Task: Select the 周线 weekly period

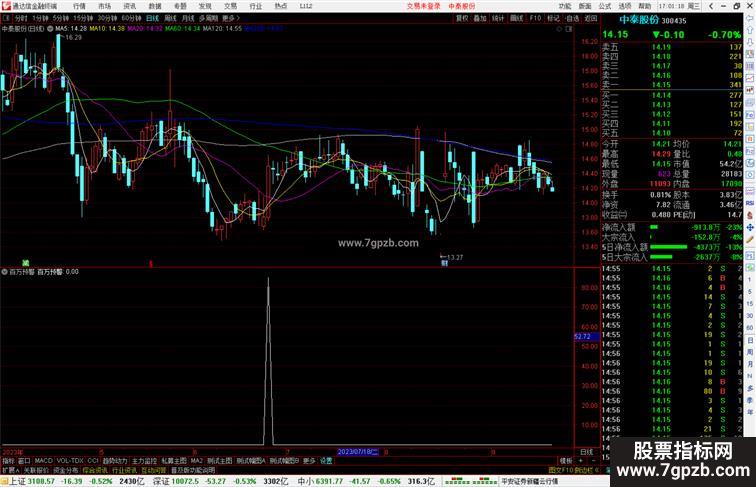Action: (170, 18)
